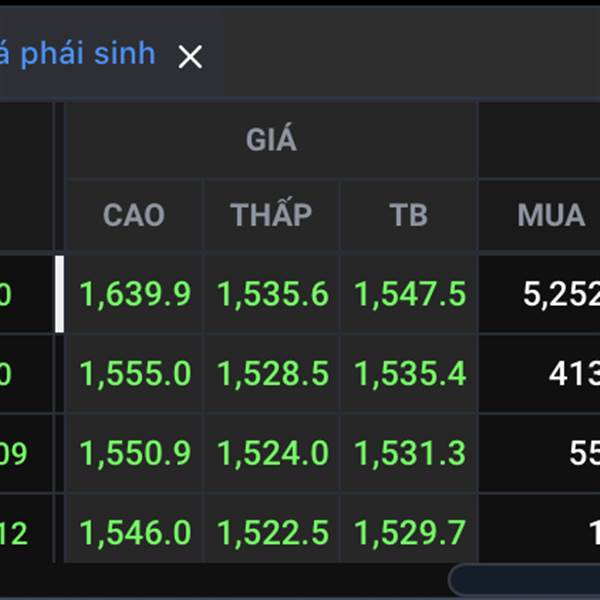Select high price 1,639.9 cell
Screen dimensions: 600x600
135,294
